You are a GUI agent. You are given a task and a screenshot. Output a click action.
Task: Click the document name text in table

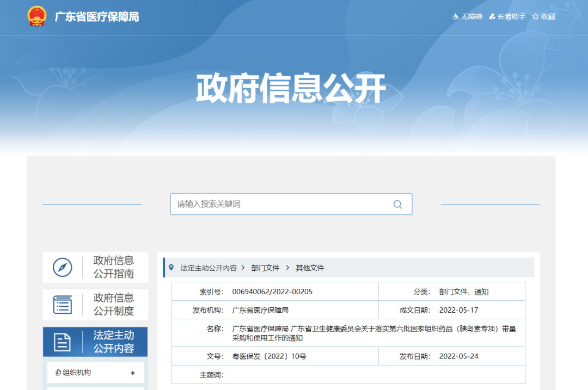(x=374, y=333)
